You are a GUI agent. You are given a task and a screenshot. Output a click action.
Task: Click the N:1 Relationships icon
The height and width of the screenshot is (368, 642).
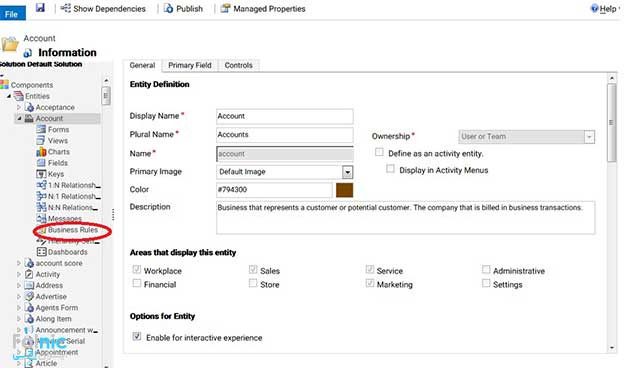pos(41,196)
